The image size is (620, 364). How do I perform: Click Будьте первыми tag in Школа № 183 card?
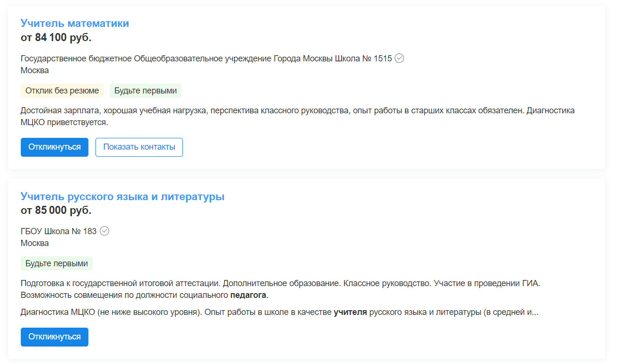57,263
